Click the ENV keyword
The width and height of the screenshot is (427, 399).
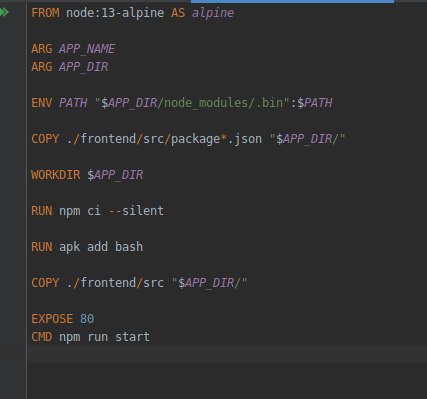(42, 103)
